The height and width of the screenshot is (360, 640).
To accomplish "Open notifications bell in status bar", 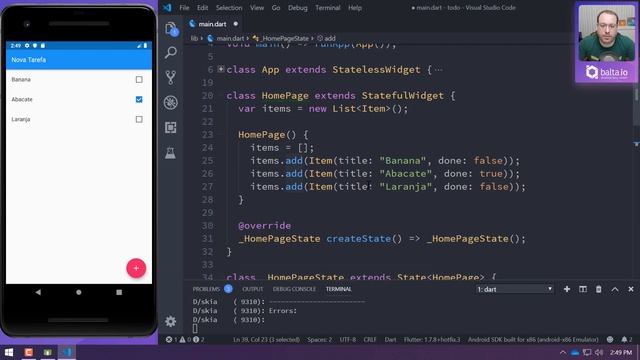I will tap(627, 340).
